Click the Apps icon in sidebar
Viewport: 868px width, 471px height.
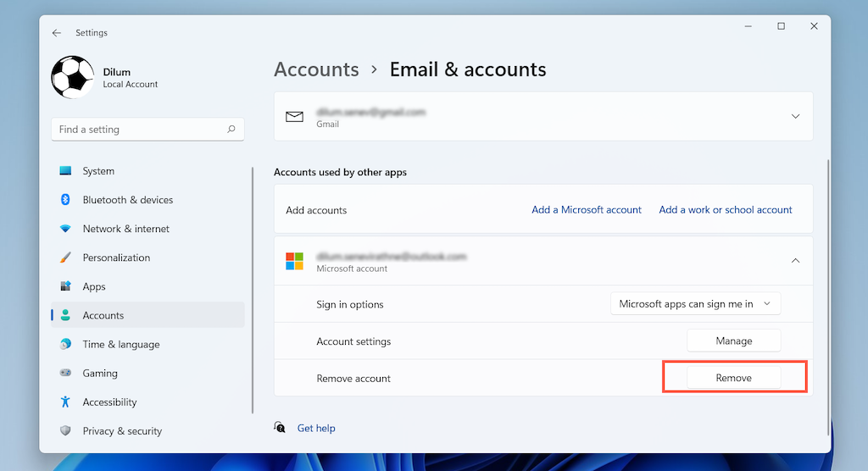pos(66,286)
